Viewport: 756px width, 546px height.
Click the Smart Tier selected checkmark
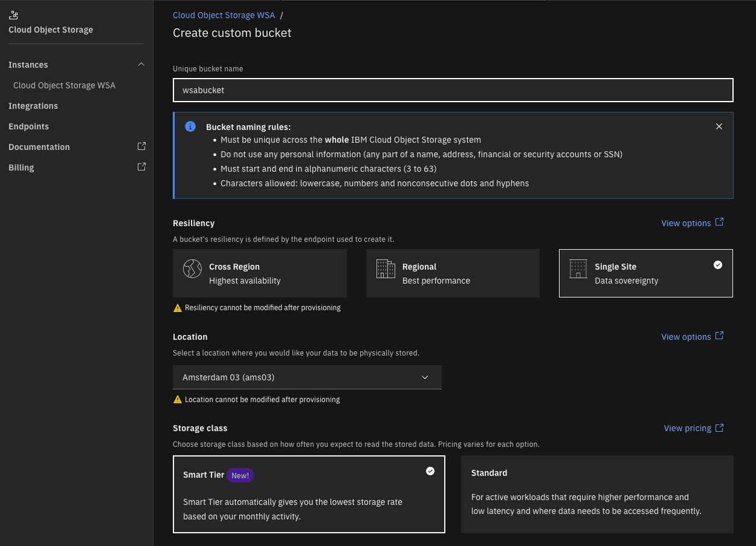pos(430,471)
